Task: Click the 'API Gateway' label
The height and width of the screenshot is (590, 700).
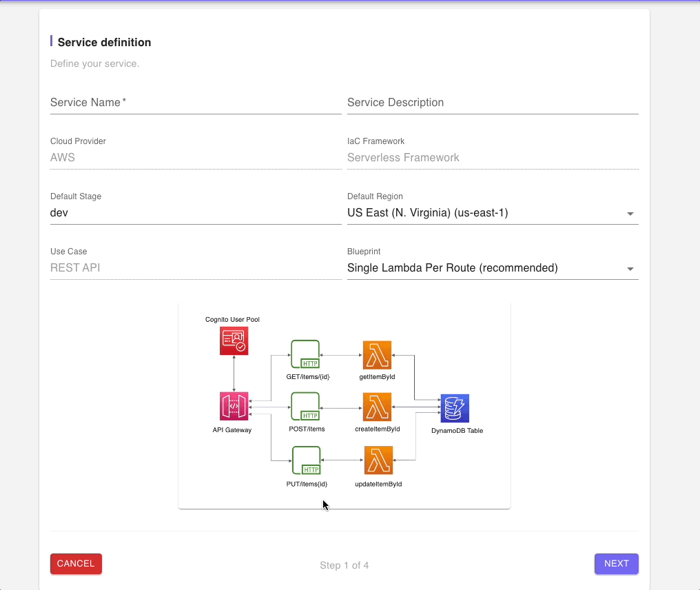Action: (x=232, y=430)
